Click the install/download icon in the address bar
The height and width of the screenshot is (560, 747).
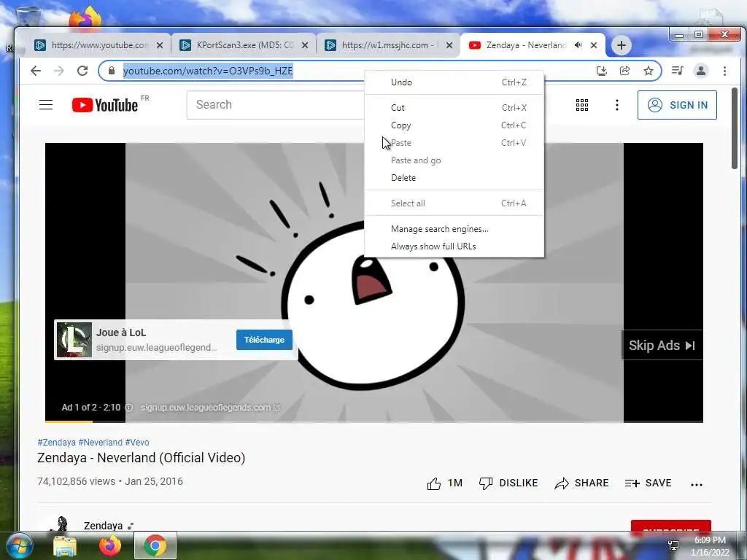pyautogui.click(x=602, y=71)
